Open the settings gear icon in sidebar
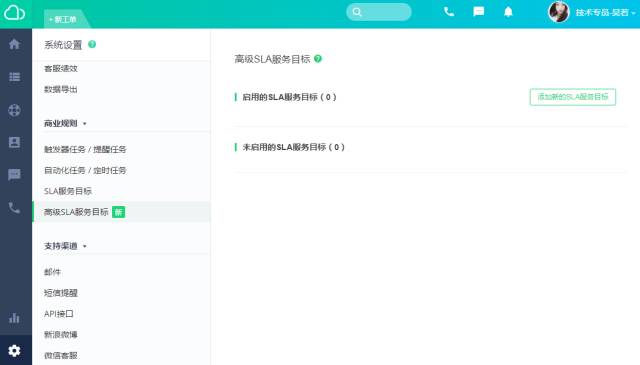 point(14,350)
